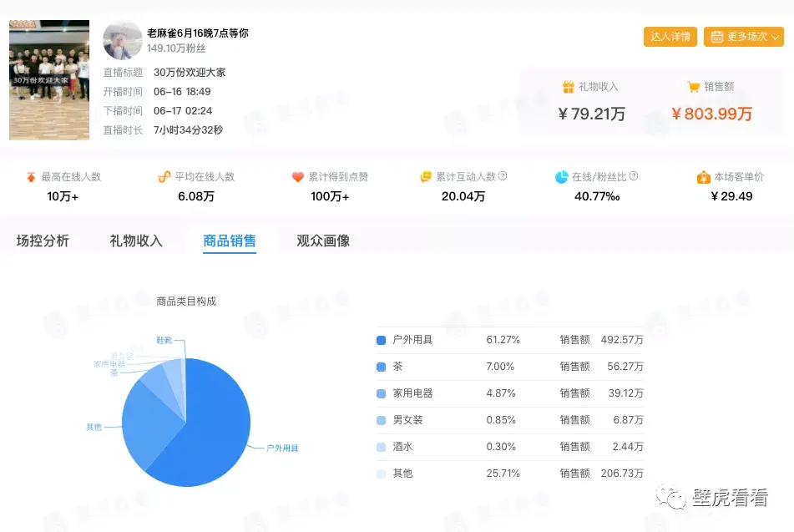Open the 达人详情 button
Image resolution: width=794 pixels, height=532 pixels.
point(670,37)
